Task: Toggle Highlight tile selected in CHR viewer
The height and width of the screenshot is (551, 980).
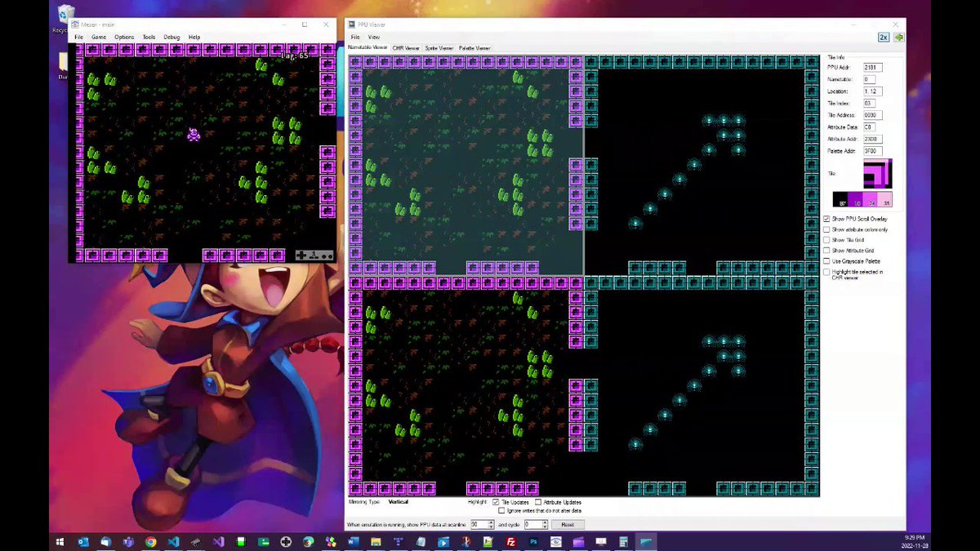Action: click(826, 272)
